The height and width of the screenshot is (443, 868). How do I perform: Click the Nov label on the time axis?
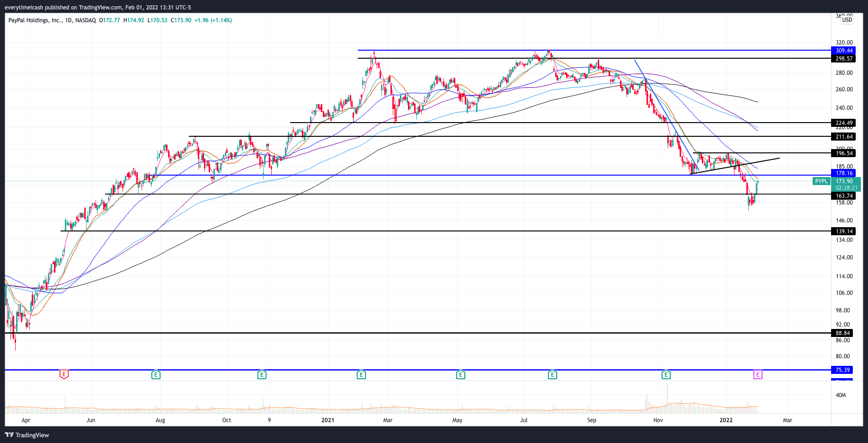pyautogui.click(x=658, y=420)
